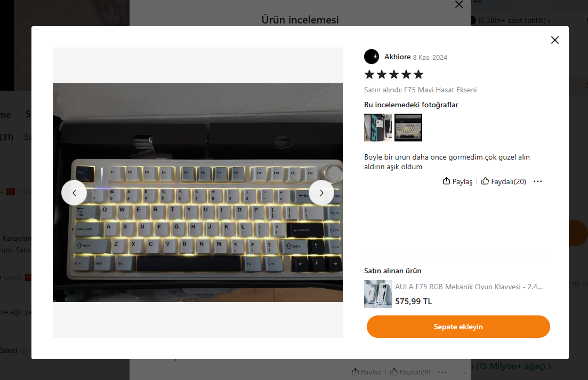The width and height of the screenshot is (588, 380).
Task: Add product to cart with Sepete ekleyin
Action: [458, 327]
